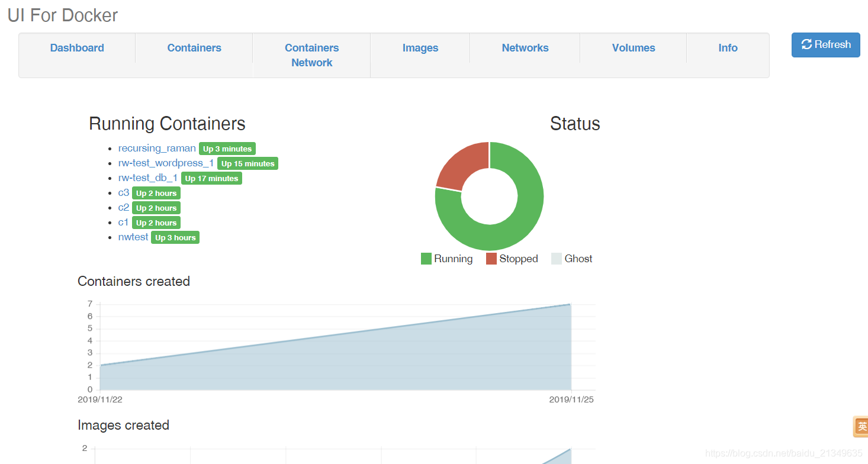Open the nwtest container link
Image resolution: width=868 pixels, height=464 pixels.
[x=133, y=237]
